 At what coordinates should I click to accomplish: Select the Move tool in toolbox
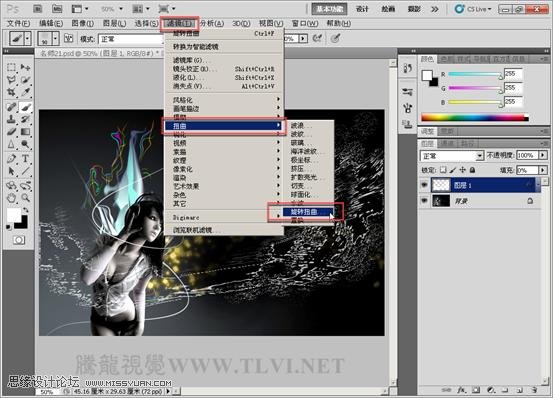[25, 67]
